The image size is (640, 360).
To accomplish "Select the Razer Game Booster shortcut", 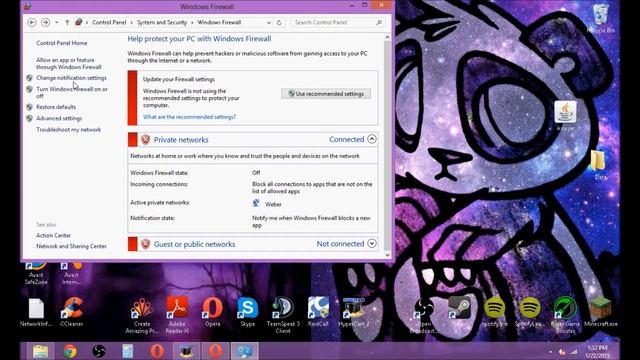I will 565,315.
